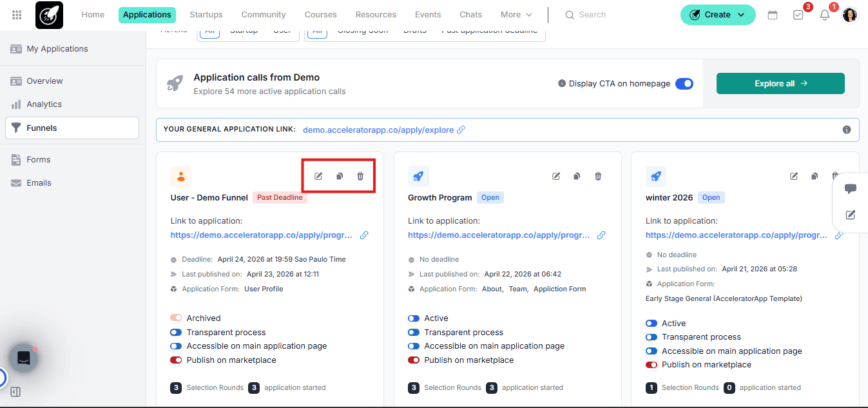Open the User - Demo Funnel application link
The image size is (868, 408).
(x=262, y=235)
